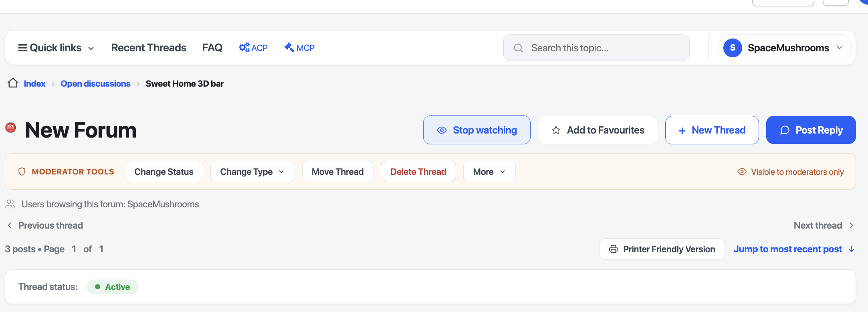Jump to most recent post
Image resolution: width=868 pixels, height=312 pixels.
pyautogui.click(x=794, y=249)
